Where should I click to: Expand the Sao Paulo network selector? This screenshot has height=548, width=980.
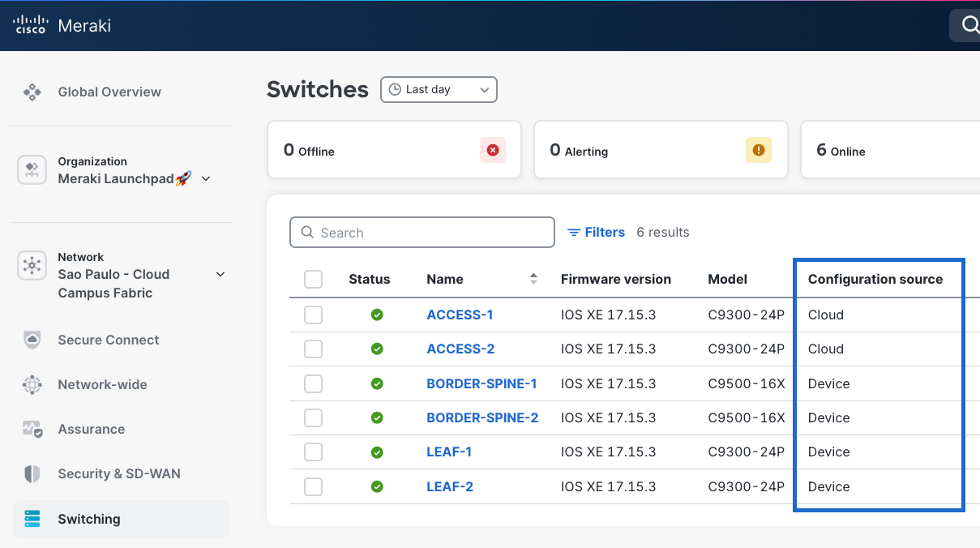[x=220, y=274]
